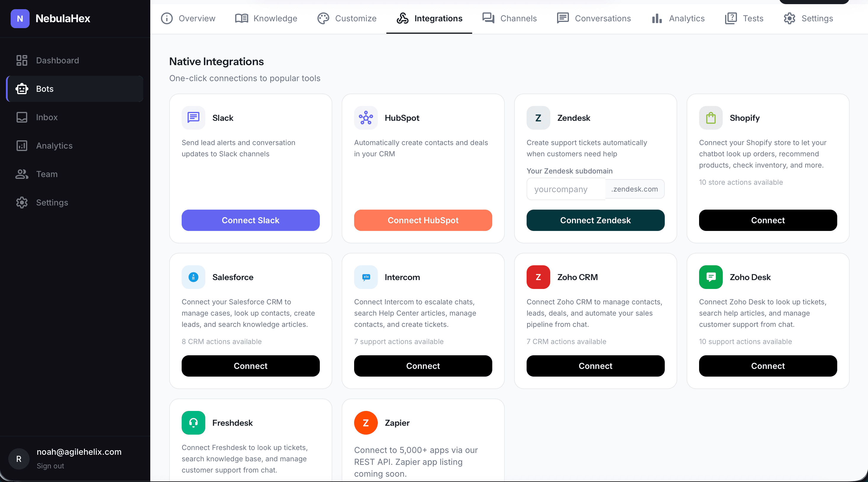Screen dimensions: 868x482
Task: Click the Conversations message icon
Action: tap(563, 18)
